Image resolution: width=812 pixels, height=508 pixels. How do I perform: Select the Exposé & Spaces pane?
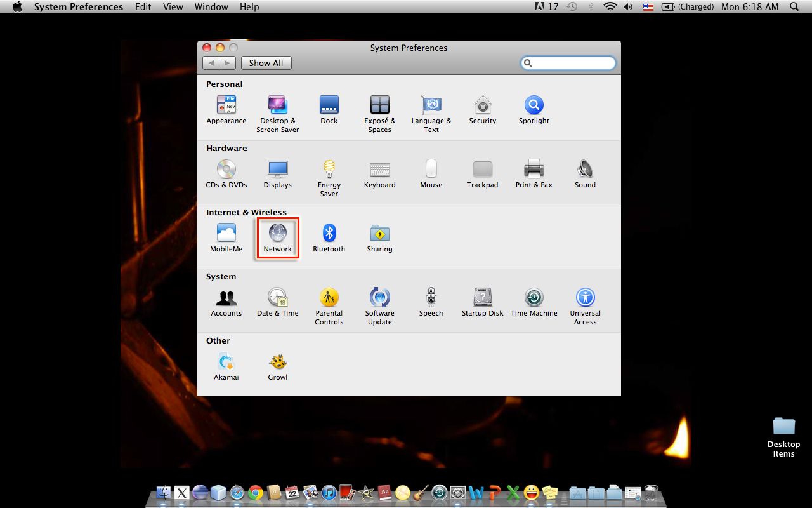coord(379,107)
